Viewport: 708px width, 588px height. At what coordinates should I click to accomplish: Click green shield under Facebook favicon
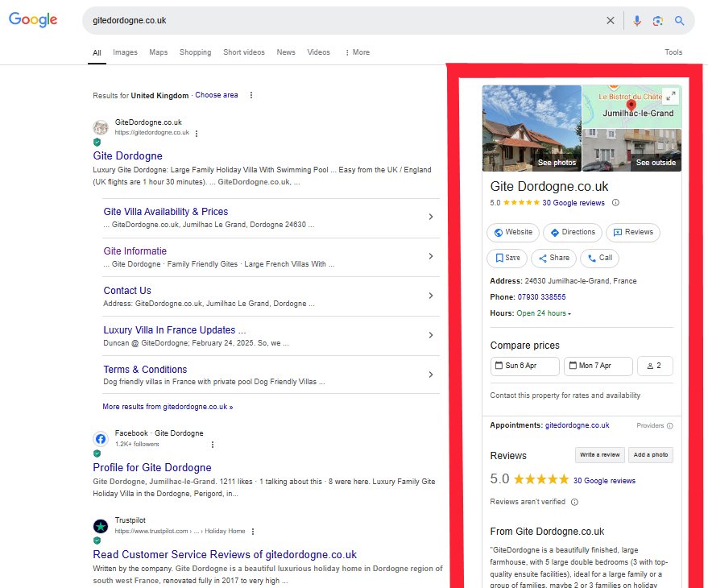click(x=97, y=453)
